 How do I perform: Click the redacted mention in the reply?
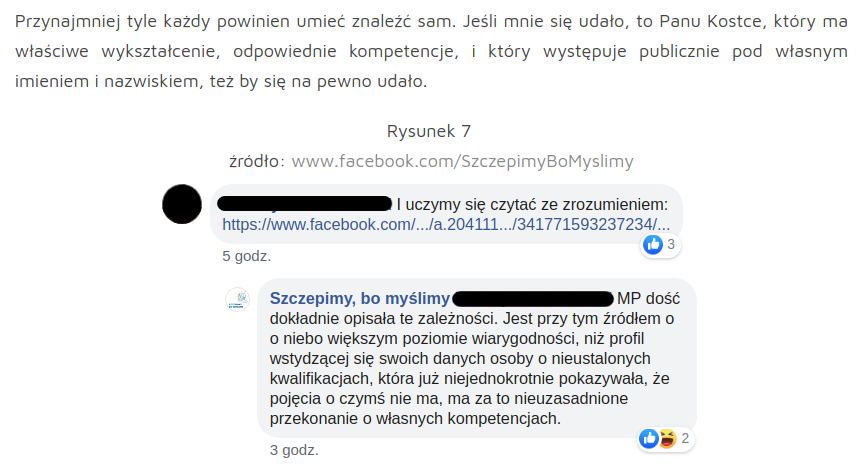532,299
